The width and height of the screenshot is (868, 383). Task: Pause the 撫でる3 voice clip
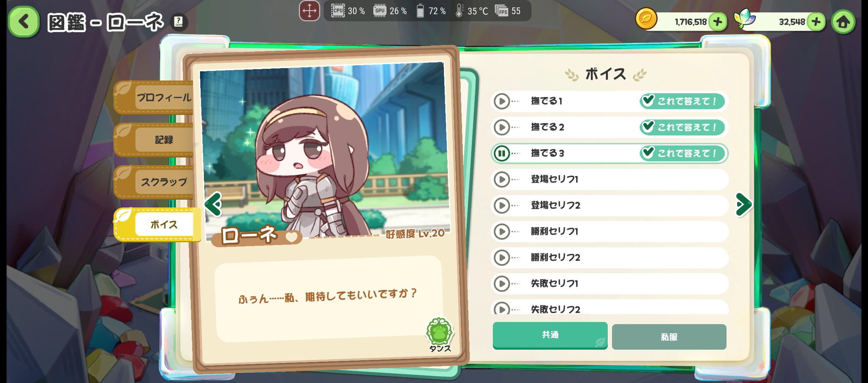point(502,154)
